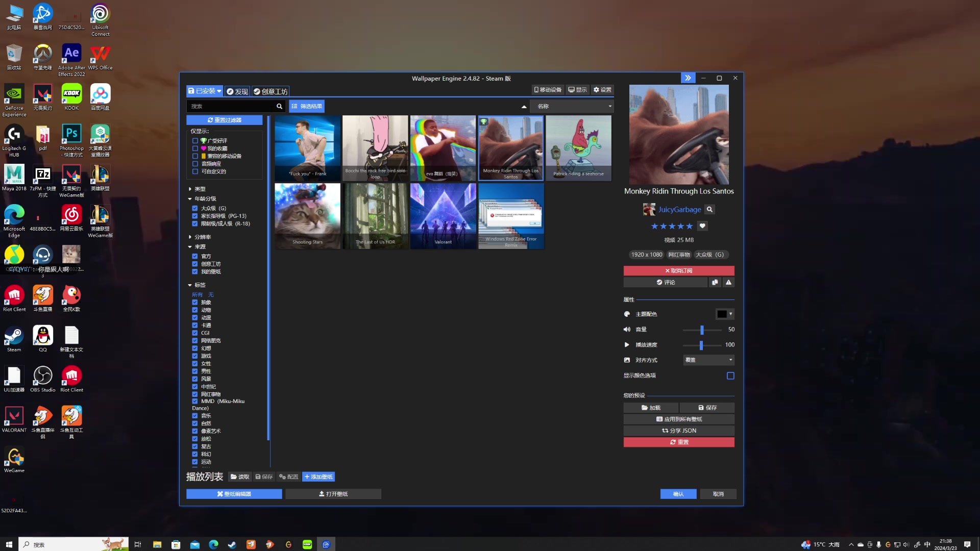The image size is (980, 551).
Task: Toggle the 筛选结果 filter results button
Action: (x=307, y=106)
